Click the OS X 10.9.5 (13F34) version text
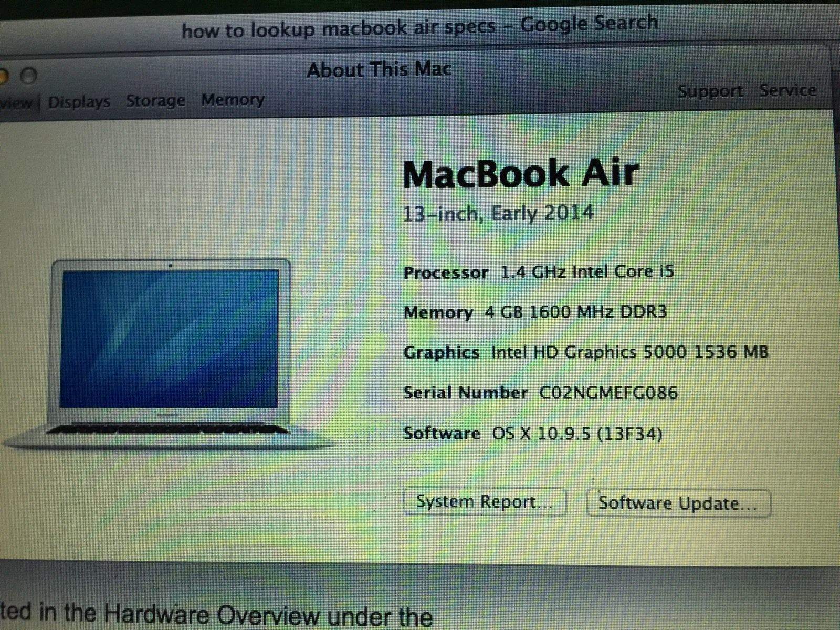This screenshot has width=840, height=630. [577, 434]
